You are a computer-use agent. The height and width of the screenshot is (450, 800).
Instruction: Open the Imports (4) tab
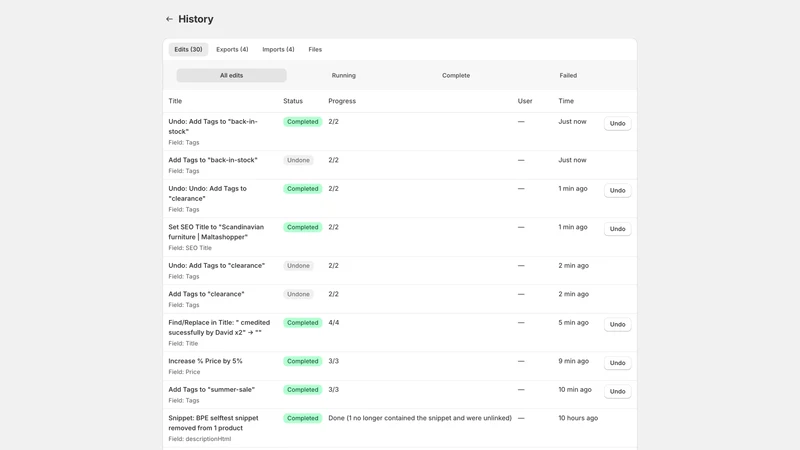[x=278, y=49]
